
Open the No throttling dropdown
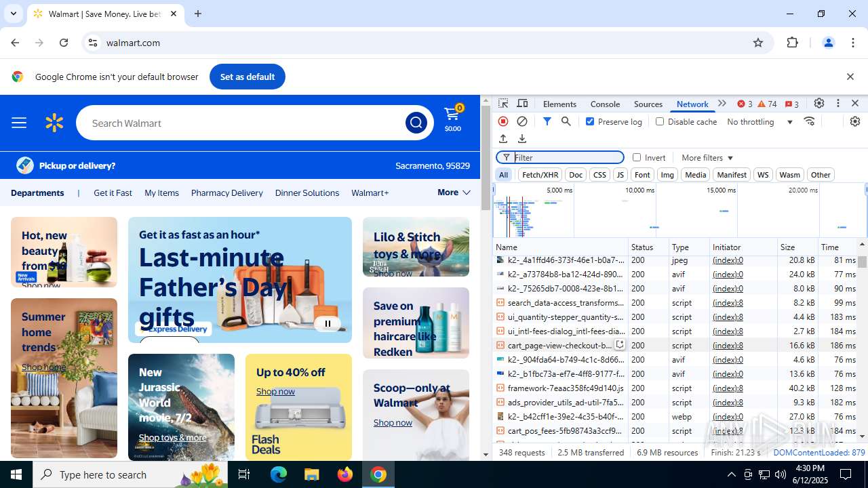[x=759, y=122]
